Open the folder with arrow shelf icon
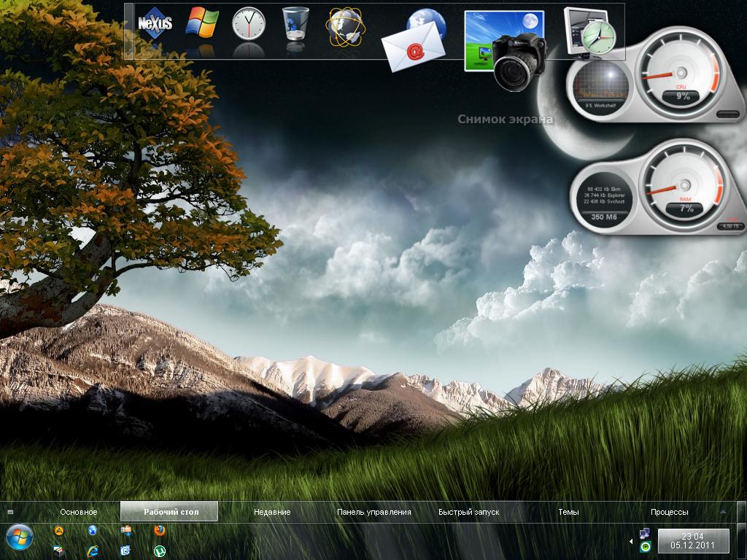 tap(125, 530)
